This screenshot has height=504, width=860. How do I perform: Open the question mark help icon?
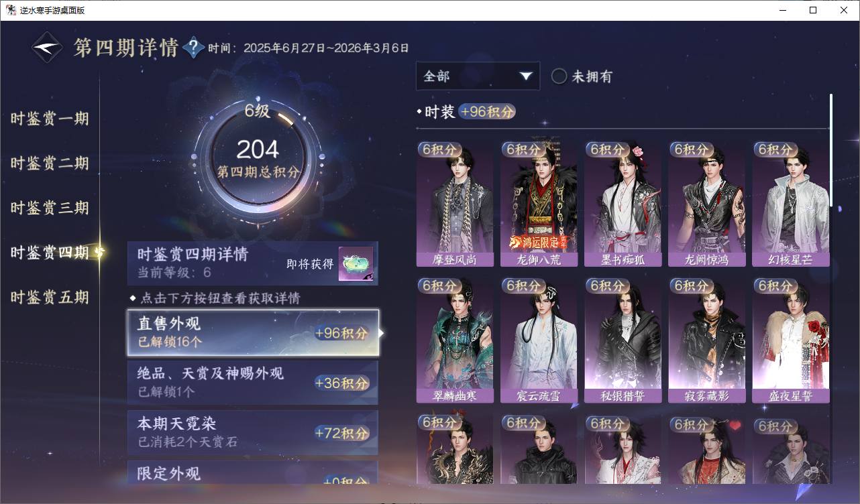pyautogui.click(x=193, y=48)
